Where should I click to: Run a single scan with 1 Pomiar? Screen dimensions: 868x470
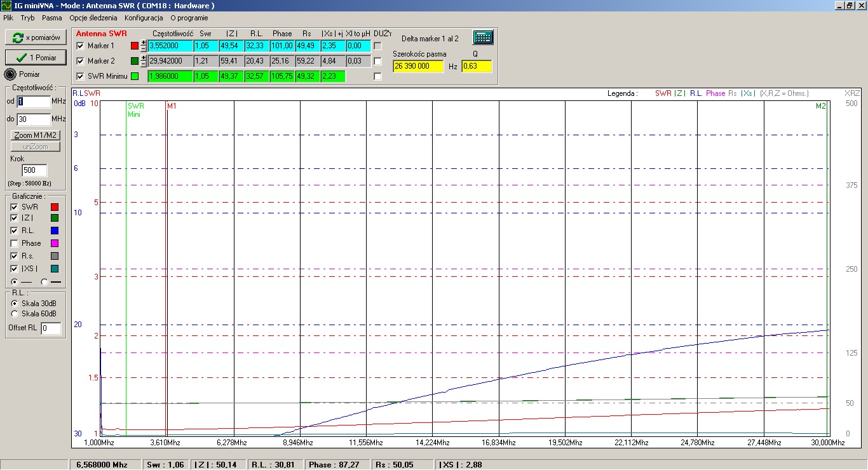36,57
